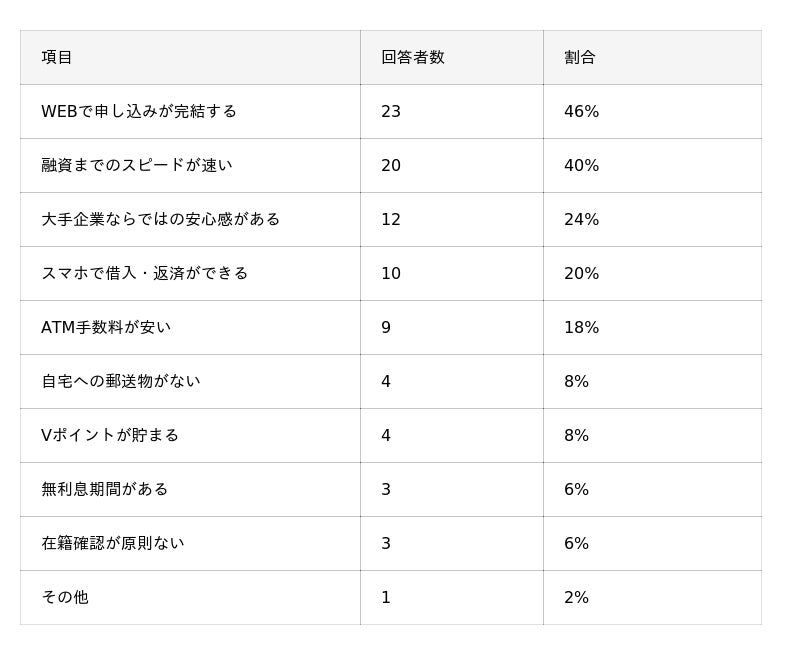
Task: Select the respondent count cell showing 12
Action: point(391,219)
